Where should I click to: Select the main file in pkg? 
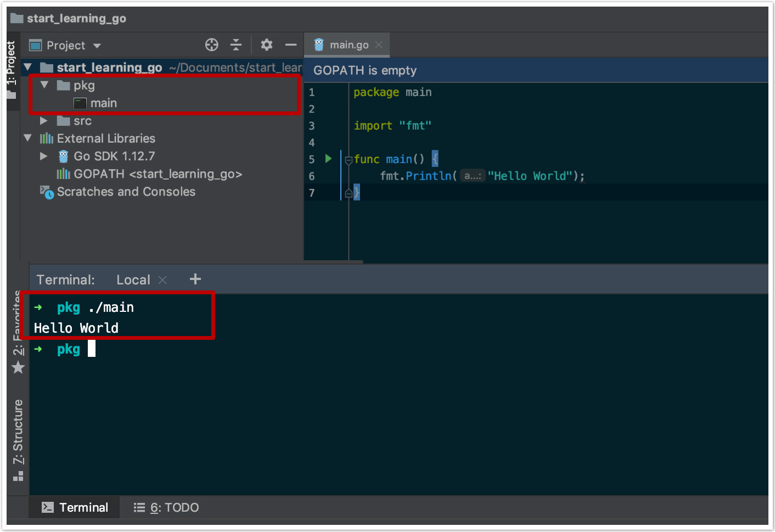(104, 103)
